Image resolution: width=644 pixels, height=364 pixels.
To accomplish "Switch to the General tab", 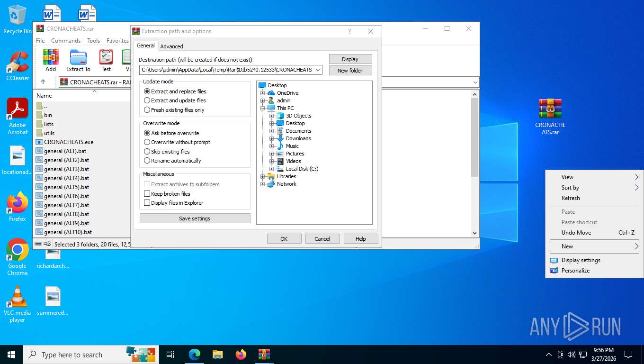I will 146,45.
